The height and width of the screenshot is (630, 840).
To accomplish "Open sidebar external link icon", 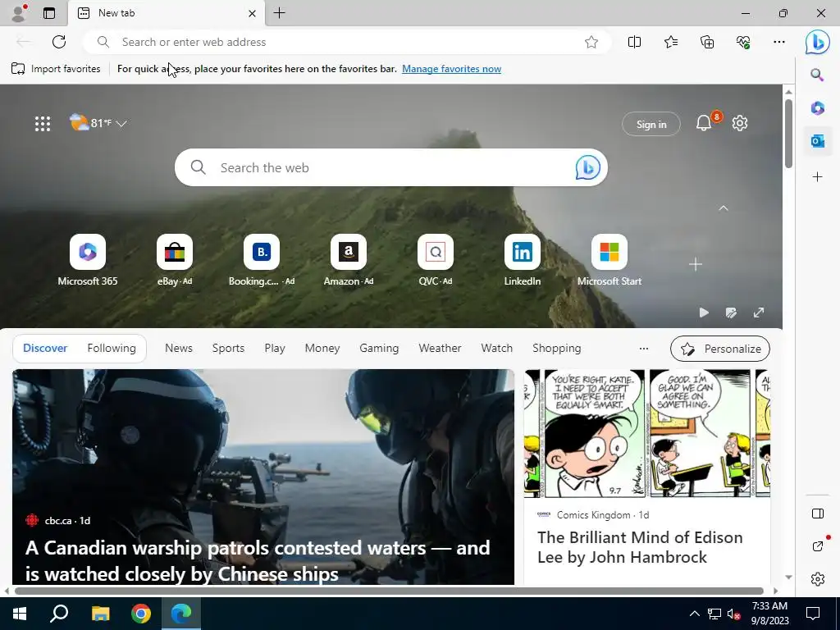I will coord(818,546).
